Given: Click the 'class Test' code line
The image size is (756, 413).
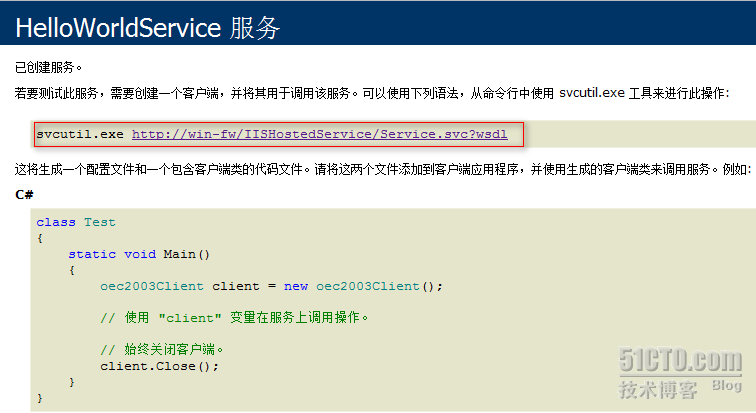Looking at the screenshot, I should tap(76, 222).
